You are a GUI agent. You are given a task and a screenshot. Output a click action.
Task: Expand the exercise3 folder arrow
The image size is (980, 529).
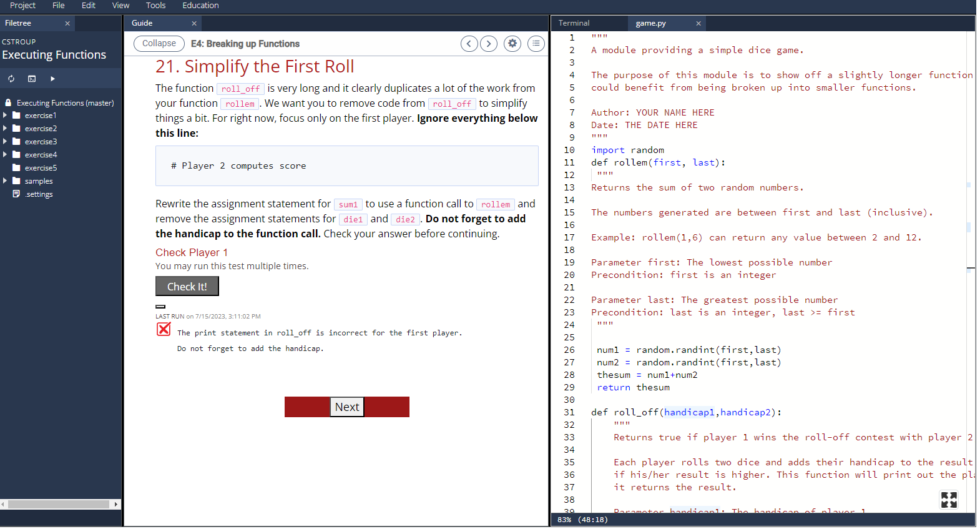5,142
